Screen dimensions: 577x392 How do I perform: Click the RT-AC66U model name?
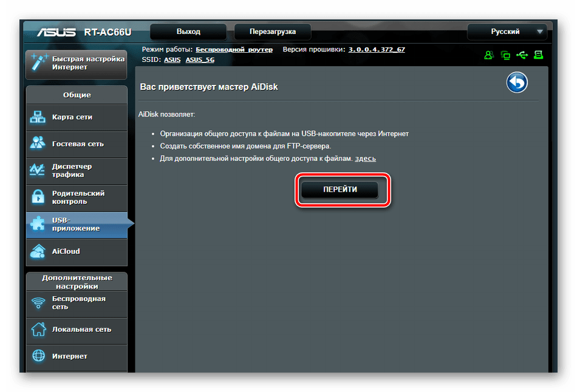pos(108,32)
